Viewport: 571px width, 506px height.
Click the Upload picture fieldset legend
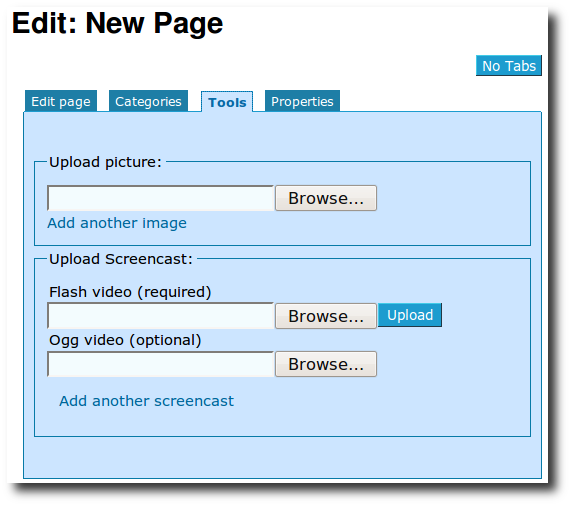click(105, 162)
